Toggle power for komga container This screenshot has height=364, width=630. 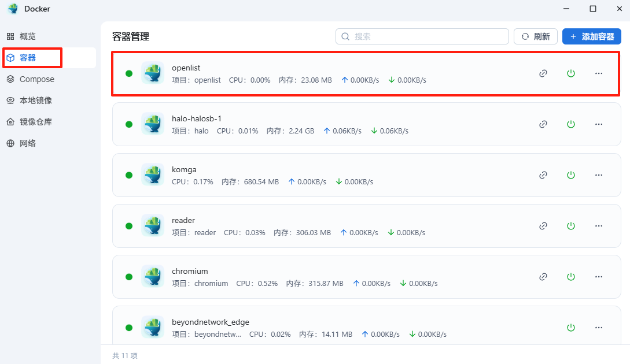pos(571,175)
